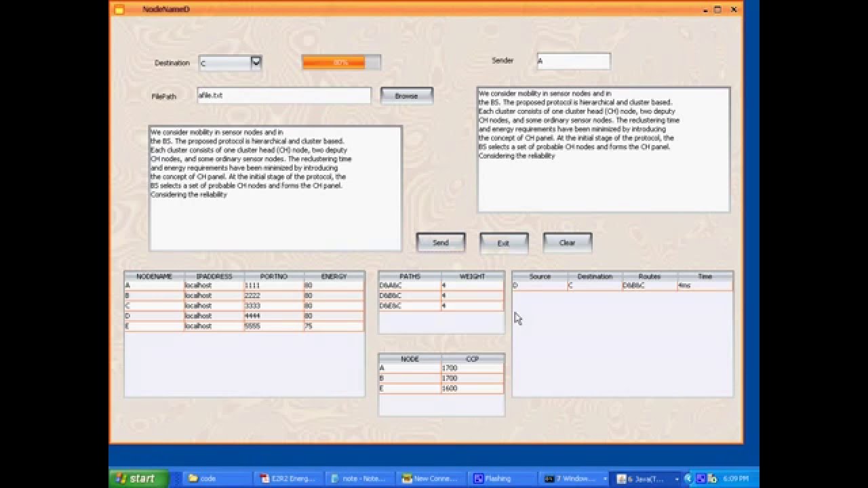Click the Source column header
The width and height of the screenshot is (868, 488).
540,277
